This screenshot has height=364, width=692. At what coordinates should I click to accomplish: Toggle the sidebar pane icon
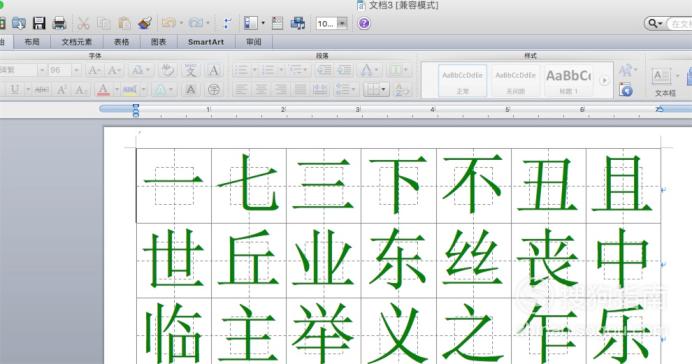click(x=251, y=23)
